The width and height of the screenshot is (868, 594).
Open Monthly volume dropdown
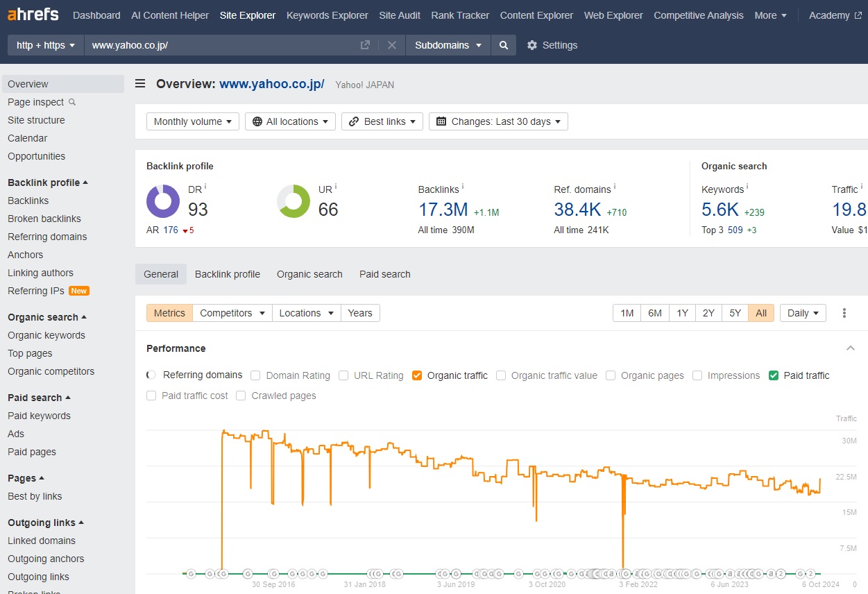(193, 121)
